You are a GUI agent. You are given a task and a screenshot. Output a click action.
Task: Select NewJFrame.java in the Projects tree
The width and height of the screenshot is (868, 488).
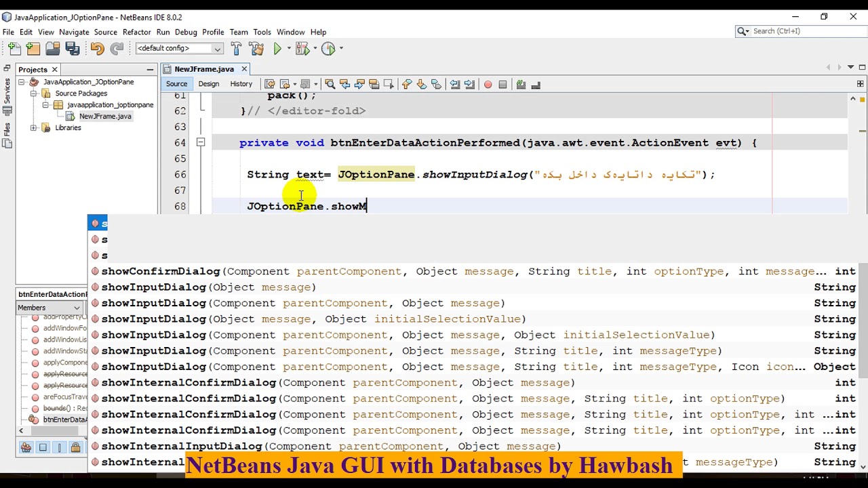click(105, 117)
